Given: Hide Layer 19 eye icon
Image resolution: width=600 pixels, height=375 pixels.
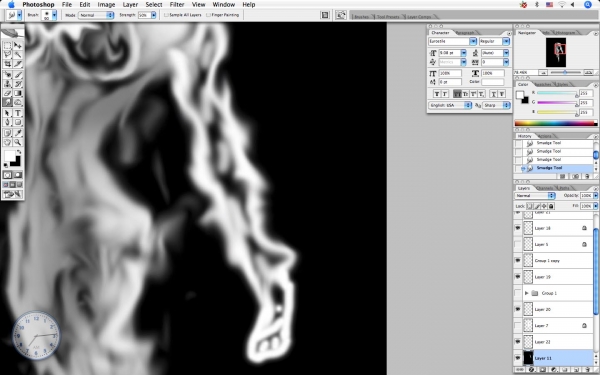Looking at the screenshot, I should [518, 277].
